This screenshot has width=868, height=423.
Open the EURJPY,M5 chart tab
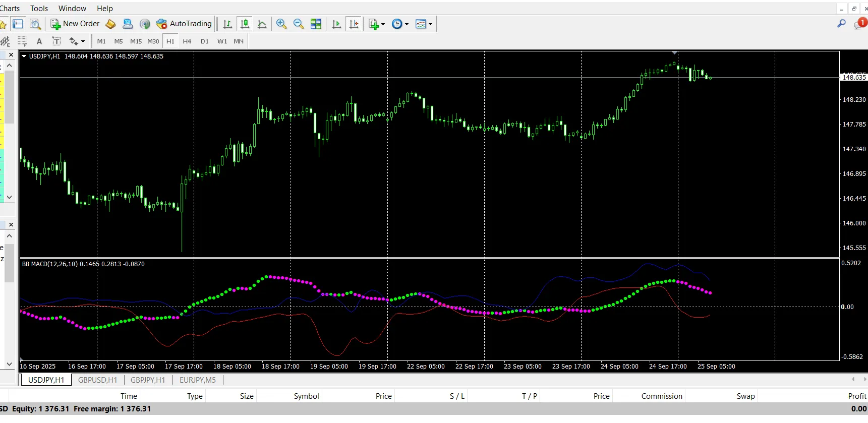tap(198, 380)
